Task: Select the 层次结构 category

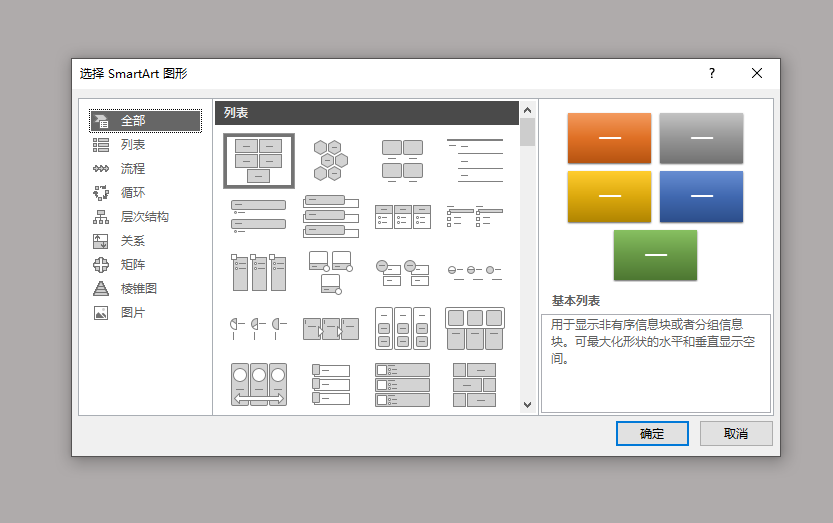Action: click(x=145, y=217)
